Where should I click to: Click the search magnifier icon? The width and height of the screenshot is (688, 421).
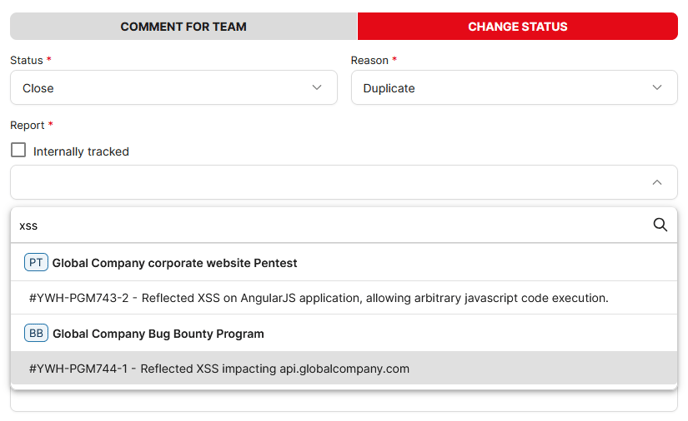(660, 225)
